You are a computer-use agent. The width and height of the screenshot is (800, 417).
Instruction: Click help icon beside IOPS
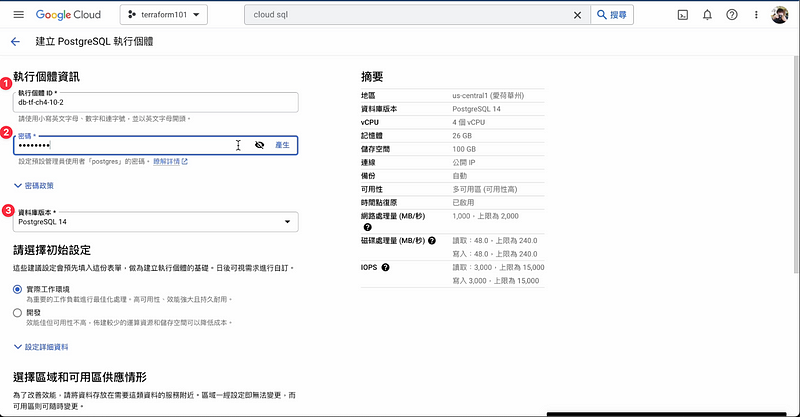tap(386, 267)
